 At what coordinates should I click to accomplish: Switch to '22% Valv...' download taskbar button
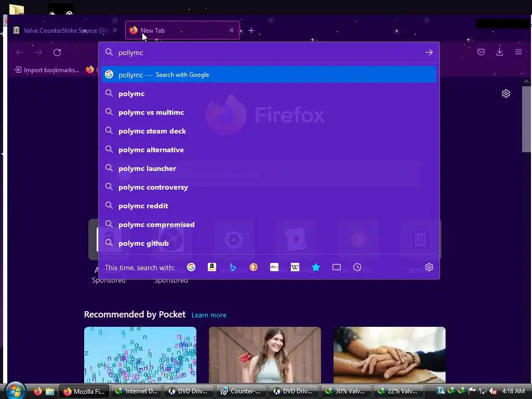[x=398, y=391]
